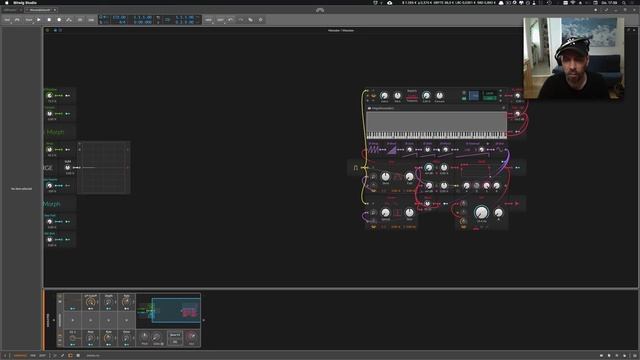Open the File menu button in toolbar
Image resolution: width=640 pixels, height=360 pixels.
coord(7,20)
